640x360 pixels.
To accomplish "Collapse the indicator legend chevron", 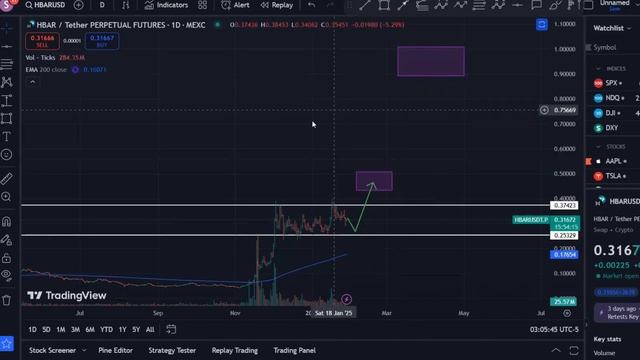I will tap(33, 82).
